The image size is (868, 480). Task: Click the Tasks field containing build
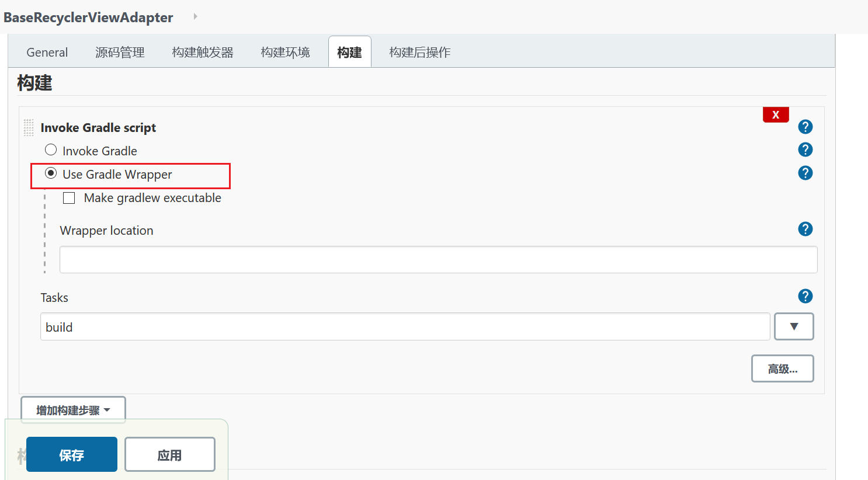(405, 326)
